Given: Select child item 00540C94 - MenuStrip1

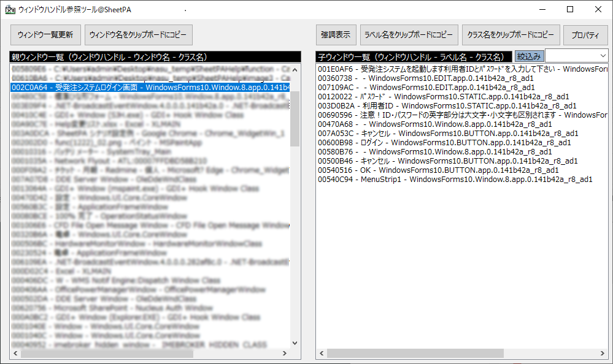Looking at the screenshot, I should 454,180.
